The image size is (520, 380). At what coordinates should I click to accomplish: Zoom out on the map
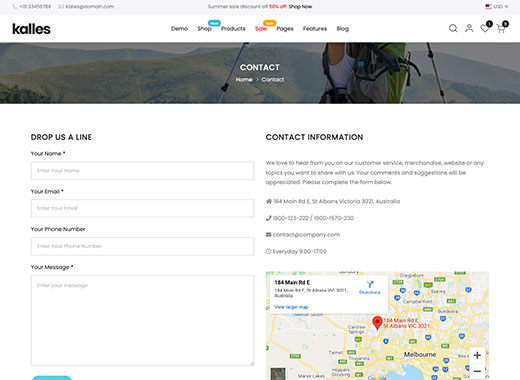477,371
